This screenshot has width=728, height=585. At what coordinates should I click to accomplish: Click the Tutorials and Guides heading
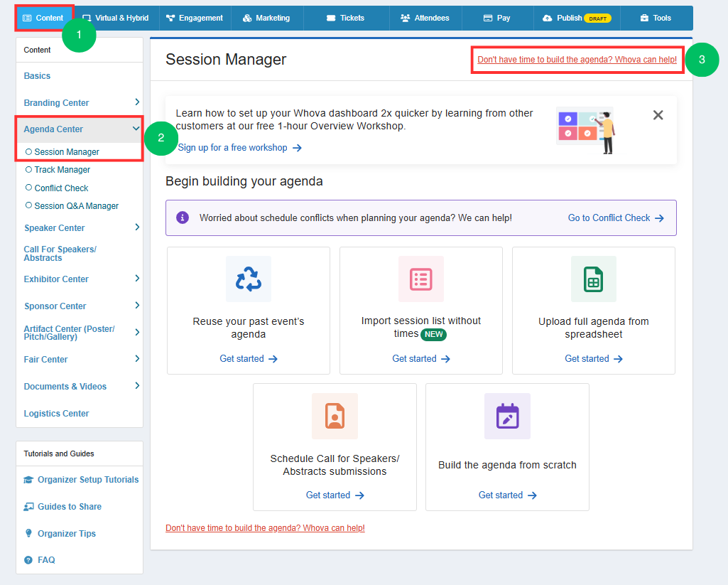pyautogui.click(x=59, y=453)
